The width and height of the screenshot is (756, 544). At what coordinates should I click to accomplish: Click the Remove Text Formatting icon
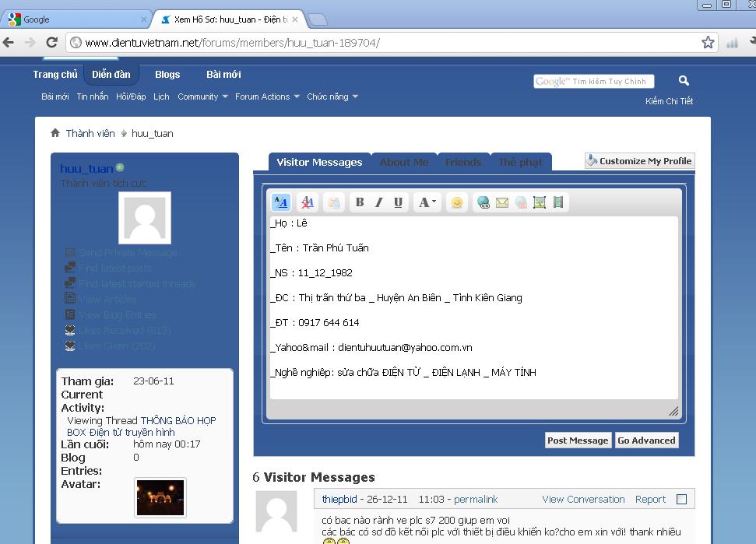point(307,202)
